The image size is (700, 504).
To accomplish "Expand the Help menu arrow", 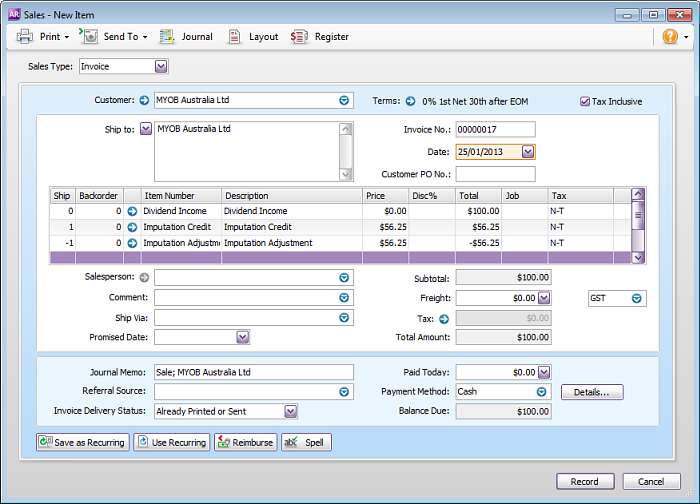I will pos(687,37).
